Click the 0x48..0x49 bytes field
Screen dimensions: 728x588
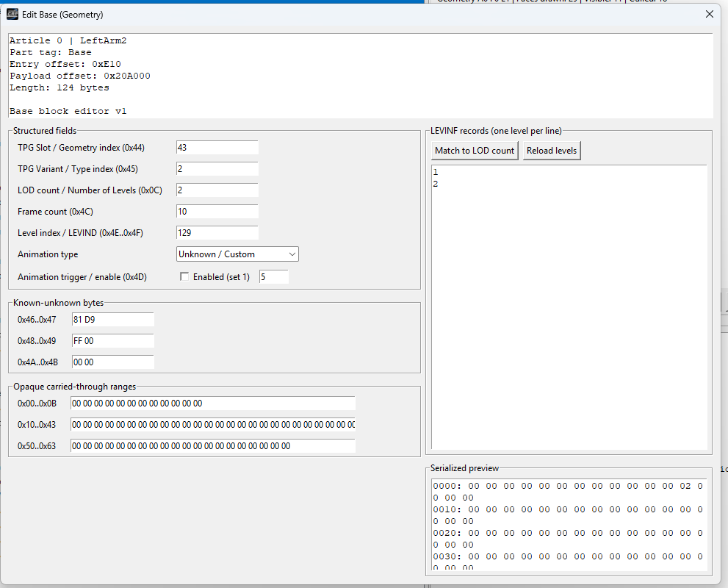click(x=112, y=341)
